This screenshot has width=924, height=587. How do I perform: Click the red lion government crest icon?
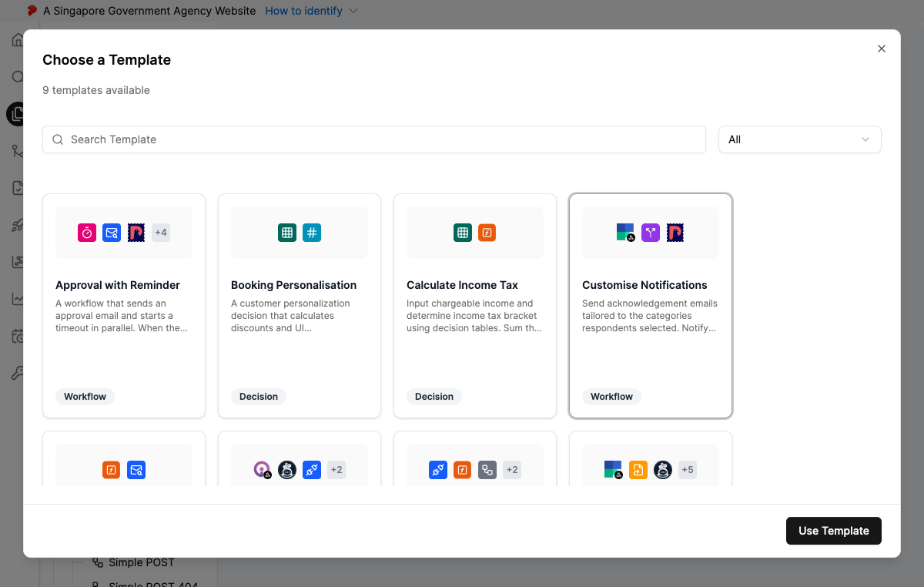(x=32, y=11)
